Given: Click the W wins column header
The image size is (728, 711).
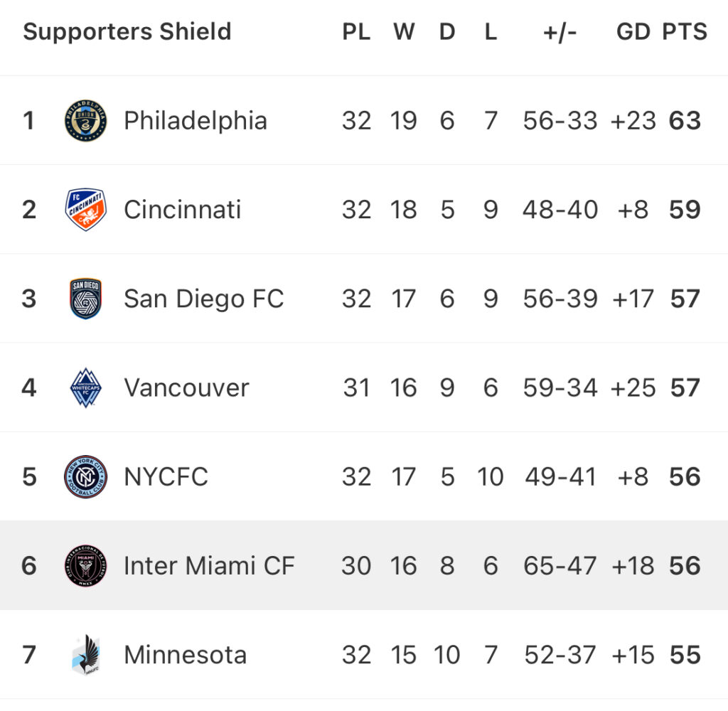Looking at the screenshot, I should coord(404,32).
